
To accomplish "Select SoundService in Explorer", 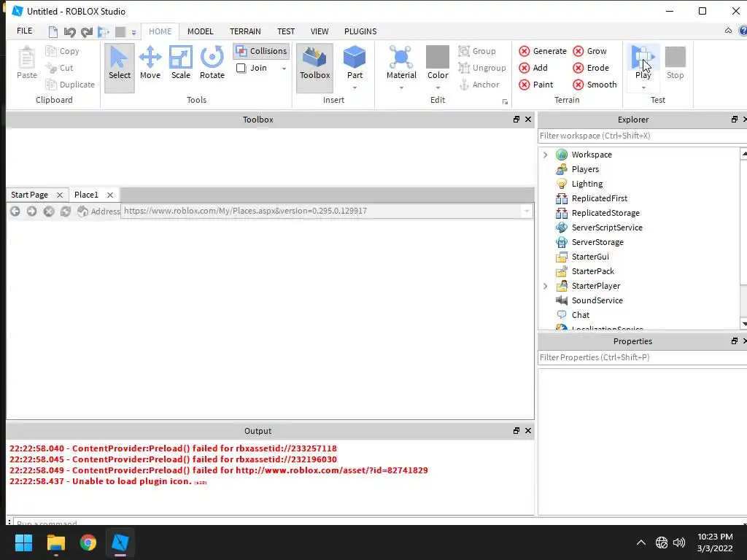I will [597, 300].
